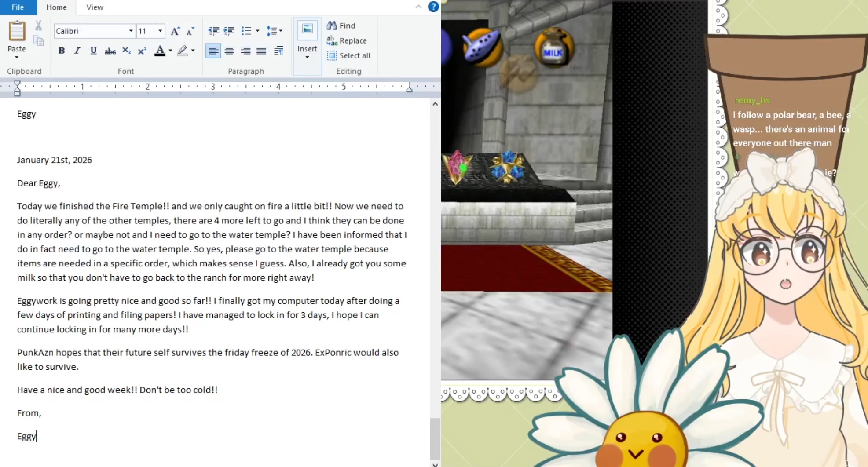Expand the Insert menu arrow
This screenshot has width=868, height=467.
[307, 57]
